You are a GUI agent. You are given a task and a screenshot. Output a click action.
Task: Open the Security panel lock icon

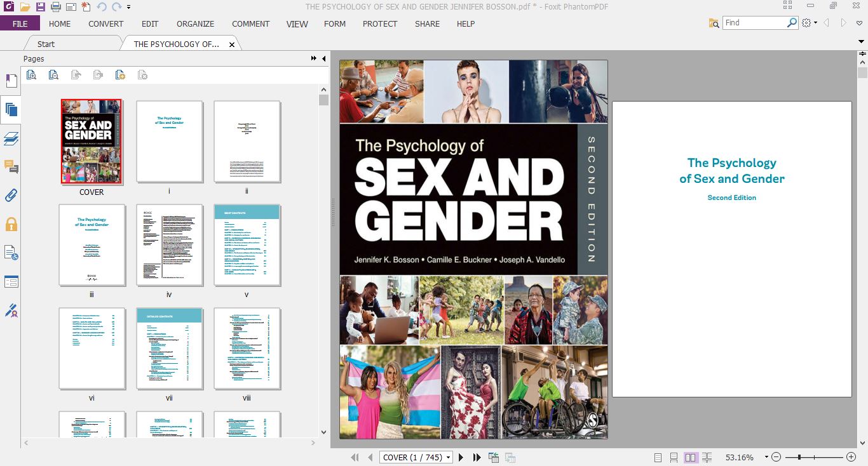click(x=11, y=224)
